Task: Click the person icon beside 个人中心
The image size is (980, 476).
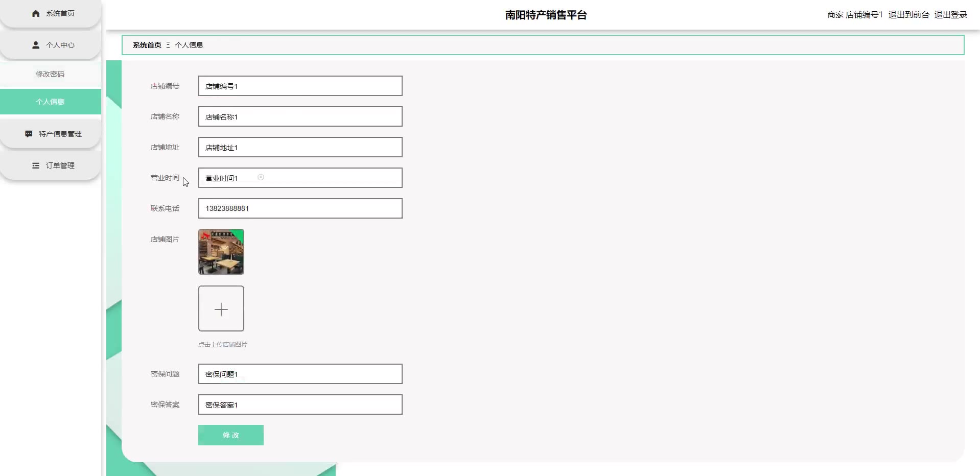Action: 36,45
